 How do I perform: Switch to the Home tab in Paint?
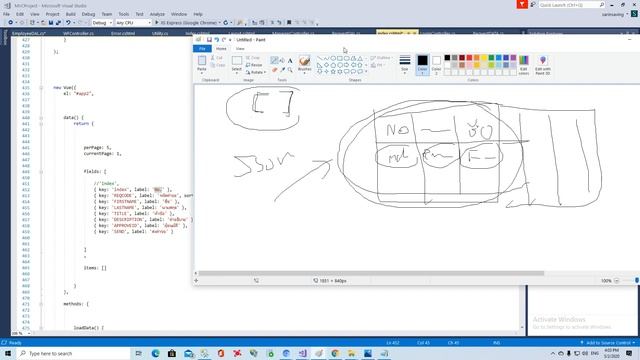point(221,49)
